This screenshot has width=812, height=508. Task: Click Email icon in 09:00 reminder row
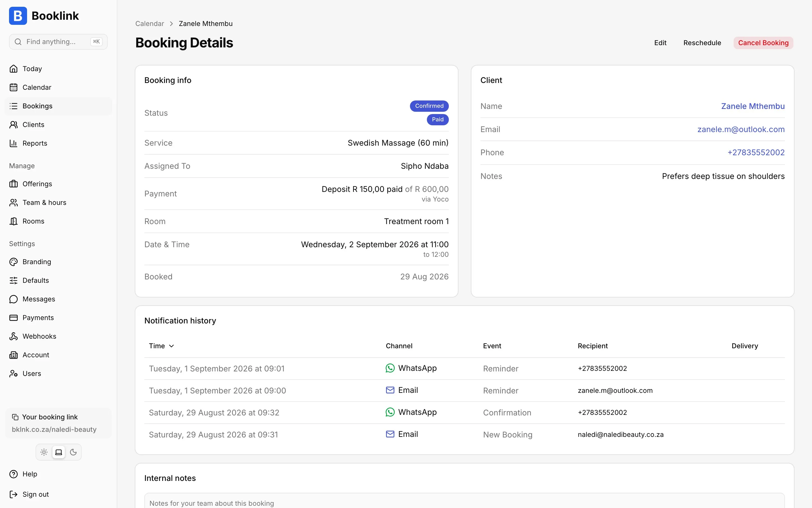390,390
